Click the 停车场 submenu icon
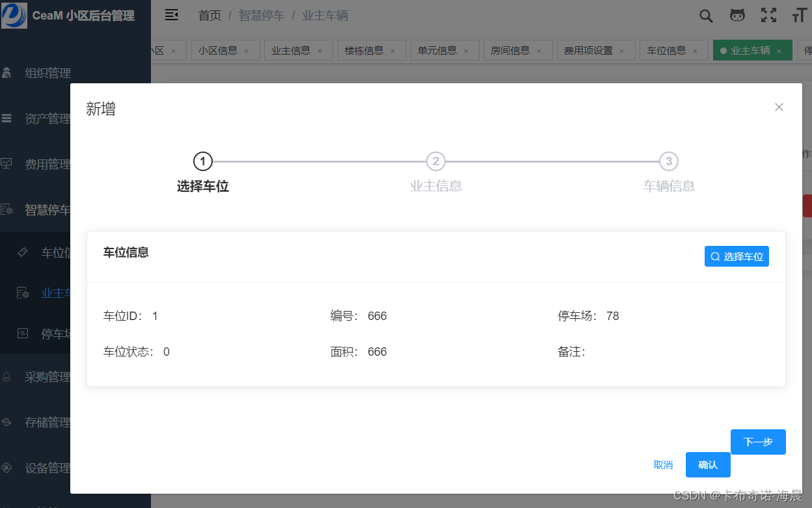Viewport: 812px width, 508px height. point(23,334)
